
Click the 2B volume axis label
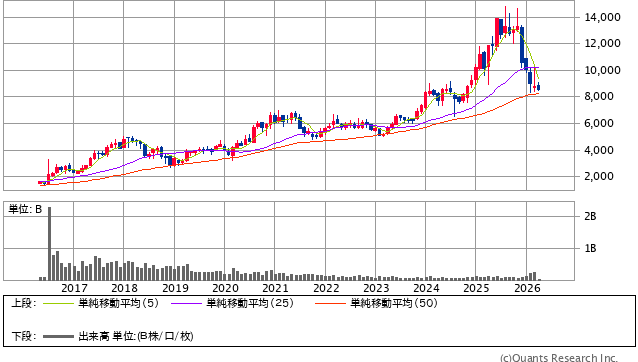(590, 216)
